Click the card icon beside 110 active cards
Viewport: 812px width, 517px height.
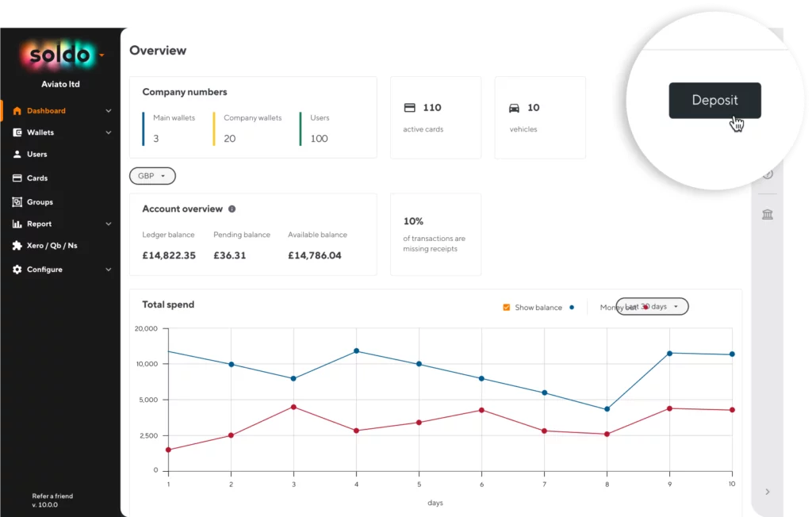[x=410, y=107]
